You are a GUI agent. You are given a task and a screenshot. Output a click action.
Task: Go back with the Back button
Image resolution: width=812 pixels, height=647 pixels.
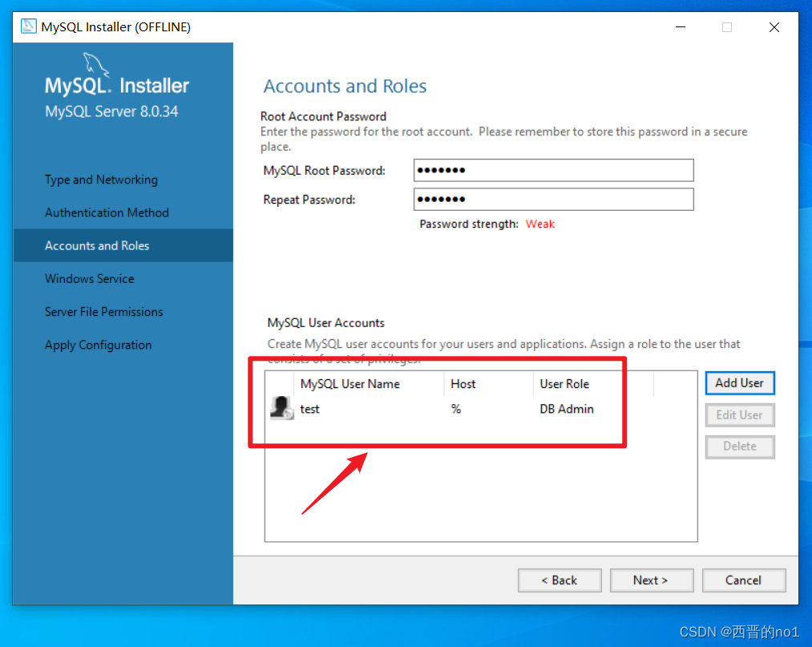pyautogui.click(x=560, y=580)
